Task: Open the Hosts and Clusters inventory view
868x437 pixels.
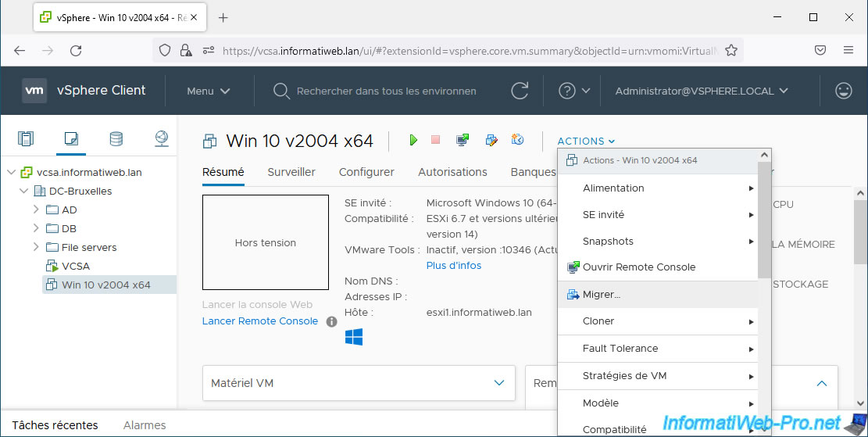Action: [x=26, y=139]
